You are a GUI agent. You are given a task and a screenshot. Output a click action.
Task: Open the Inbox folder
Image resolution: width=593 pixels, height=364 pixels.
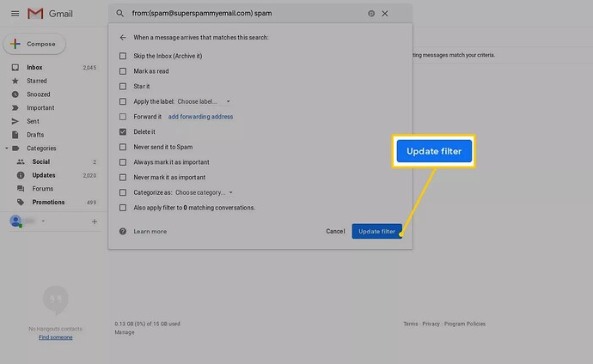34,67
